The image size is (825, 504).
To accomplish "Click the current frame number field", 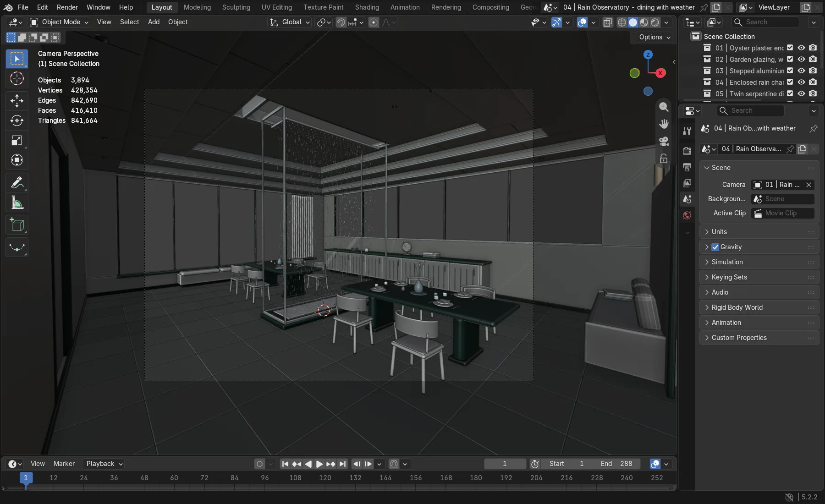I will (505, 464).
